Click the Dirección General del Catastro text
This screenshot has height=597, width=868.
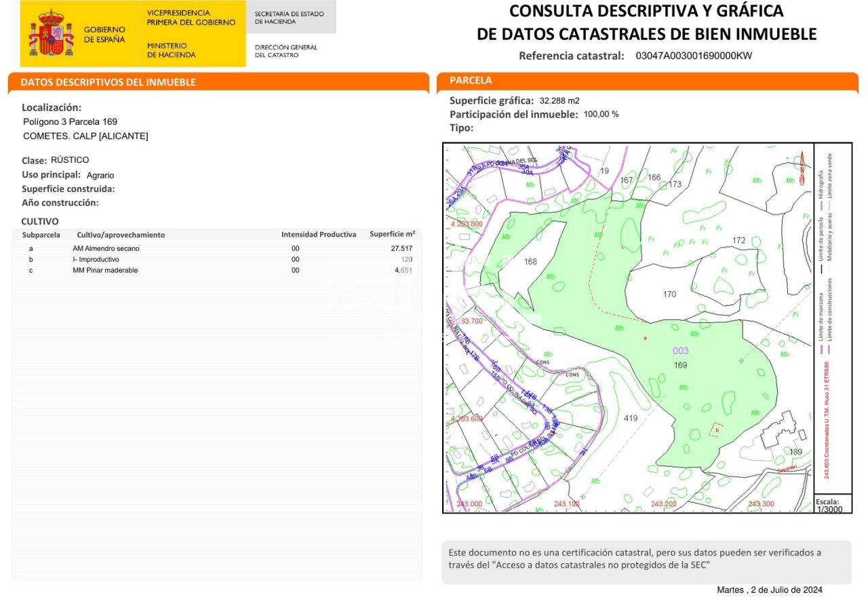(286, 51)
